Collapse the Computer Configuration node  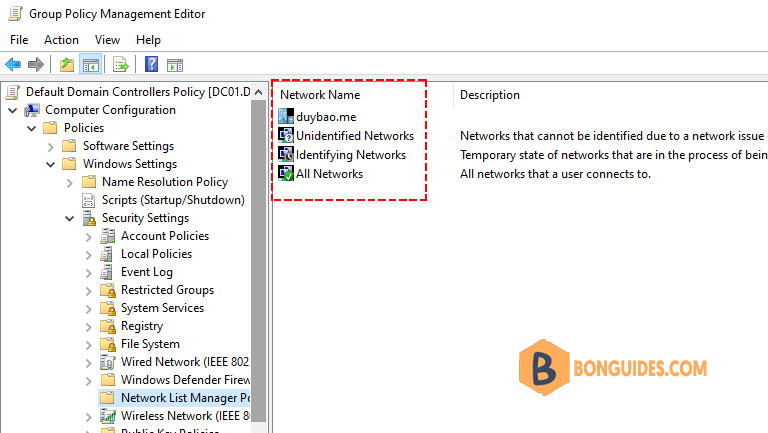point(13,111)
